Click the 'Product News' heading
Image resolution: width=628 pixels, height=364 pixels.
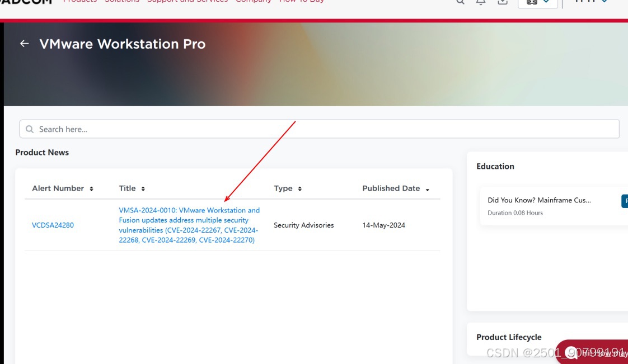tap(42, 153)
